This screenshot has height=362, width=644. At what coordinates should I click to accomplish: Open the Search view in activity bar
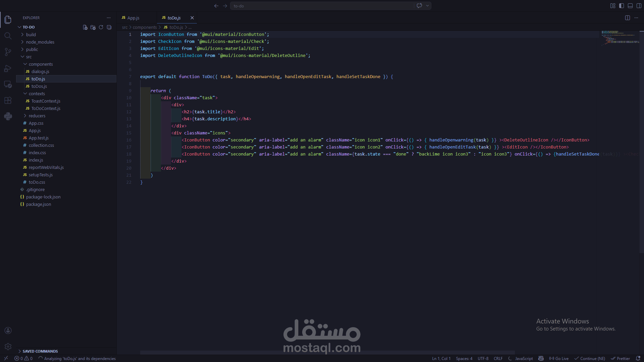8,36
